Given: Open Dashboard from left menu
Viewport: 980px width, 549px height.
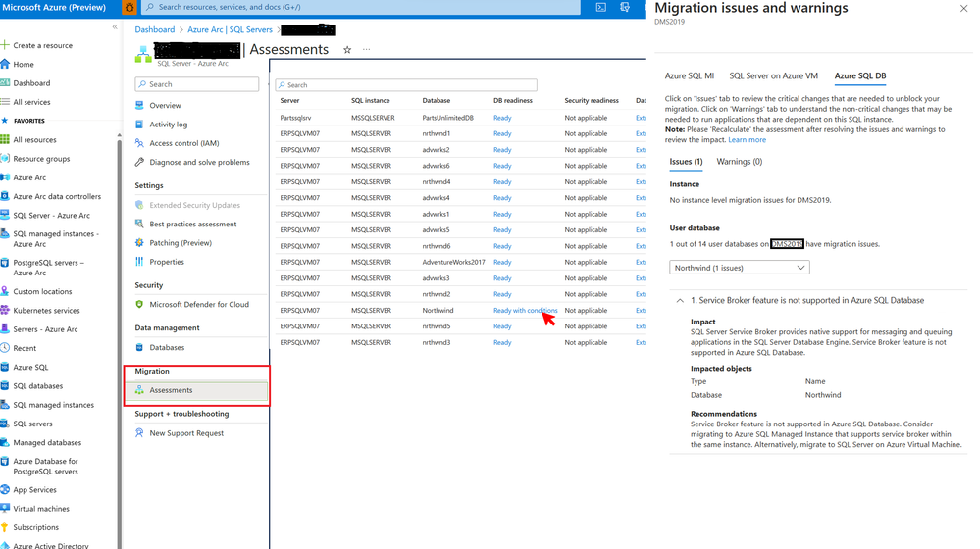Looking at the screenshot, I should [x=31, y=83].
